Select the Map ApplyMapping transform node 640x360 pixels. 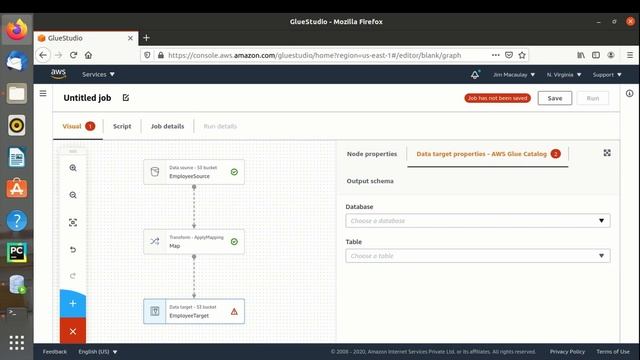click(194, 242)
